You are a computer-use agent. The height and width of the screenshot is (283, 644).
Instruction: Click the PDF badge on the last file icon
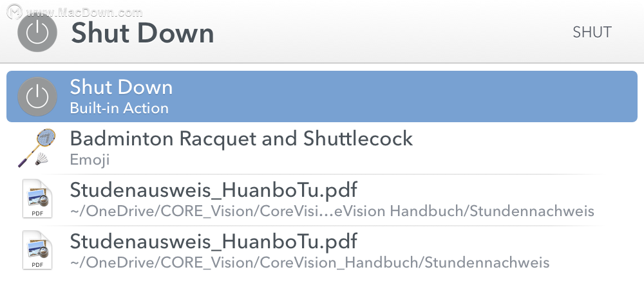coord(37,264)
